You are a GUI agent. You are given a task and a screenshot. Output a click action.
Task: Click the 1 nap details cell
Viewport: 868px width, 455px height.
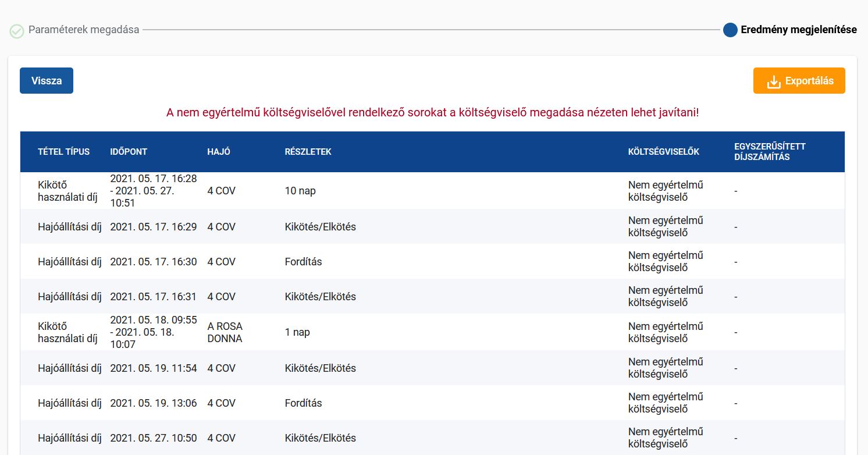pos(297,332)
